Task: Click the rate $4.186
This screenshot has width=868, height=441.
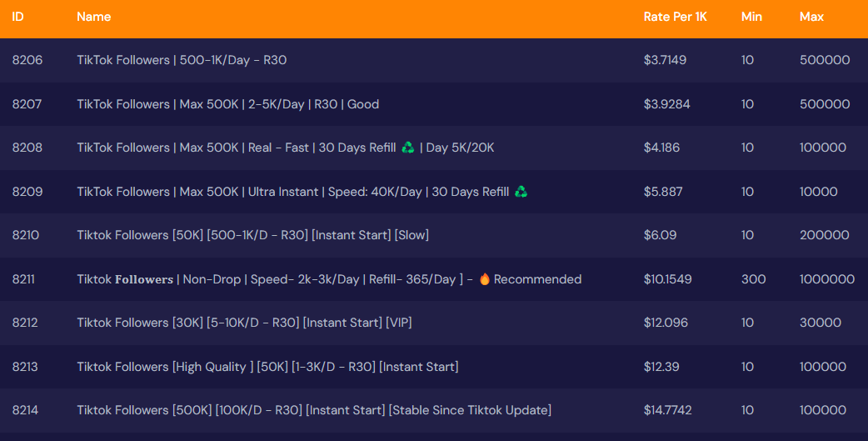Action: tap(661, 148)
